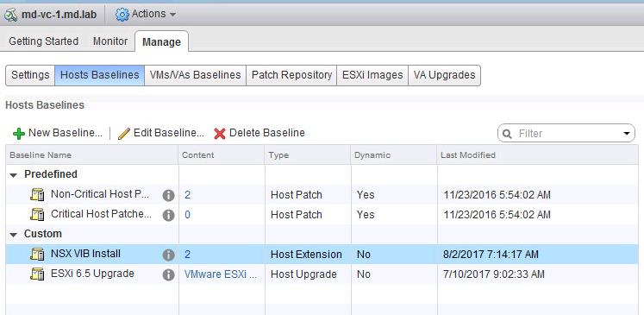The height and width of the screenshot is (315, 644).
Task: Open the VMs/VAs Baselines sub-tab
Action: 195,75
